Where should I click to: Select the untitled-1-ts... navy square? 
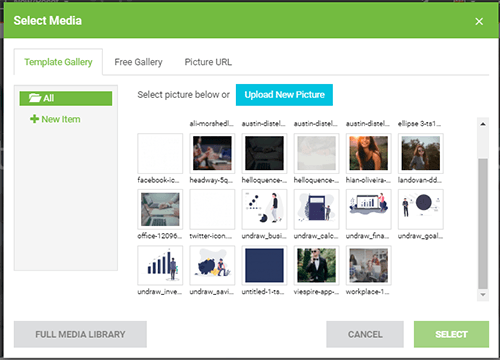coord(264,265)
